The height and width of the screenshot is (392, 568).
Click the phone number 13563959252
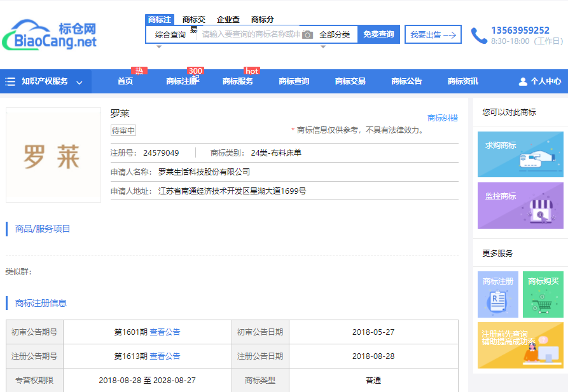(520, 30)
